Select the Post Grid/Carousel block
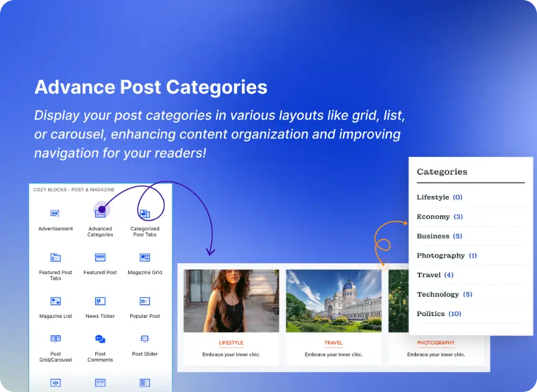This screenshot has width=537, height=392. click(55, 339)
